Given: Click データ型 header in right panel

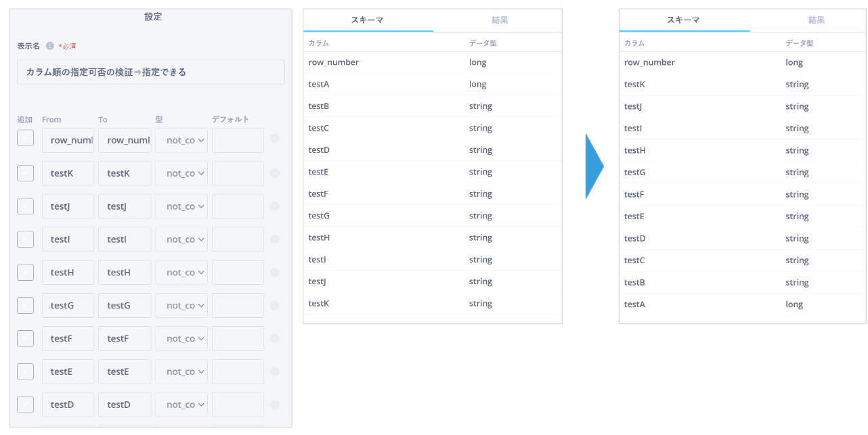Looking at the screenshot, I should (x=800, y=43).
